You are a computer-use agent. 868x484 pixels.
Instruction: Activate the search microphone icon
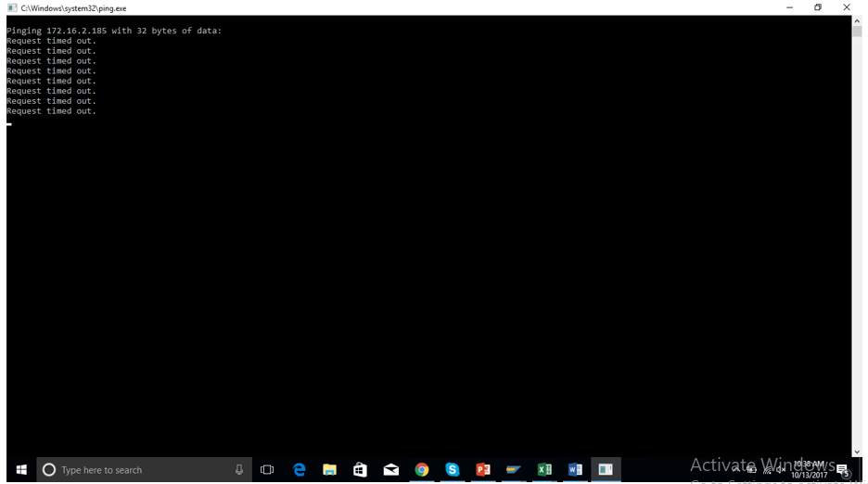[239, 469]
